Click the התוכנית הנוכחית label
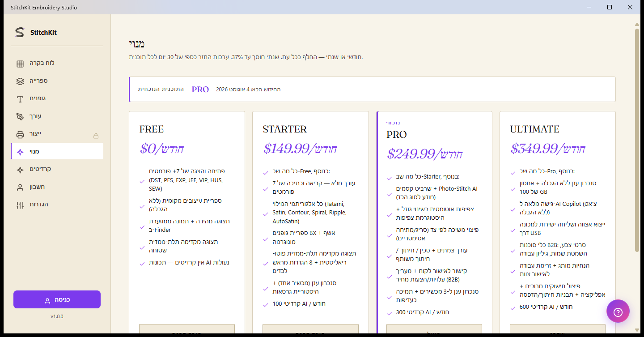 [x=161, y=89]
